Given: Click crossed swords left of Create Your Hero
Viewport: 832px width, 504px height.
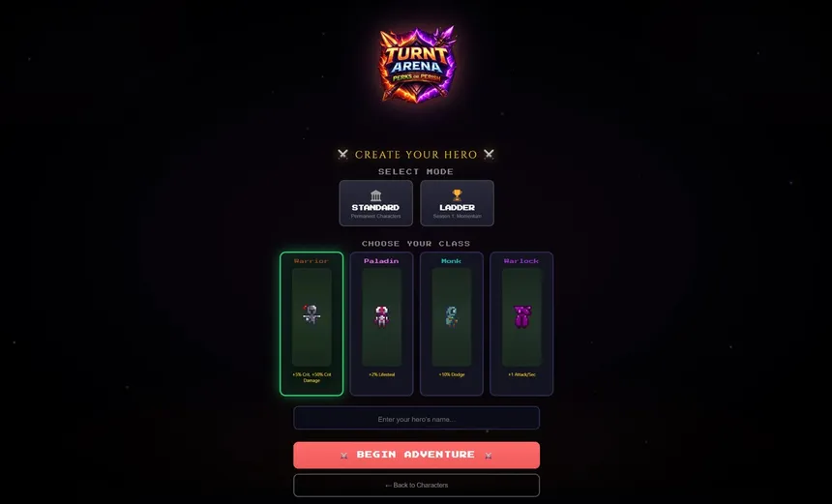Looking at the screenshot, I should coord(342,155).
